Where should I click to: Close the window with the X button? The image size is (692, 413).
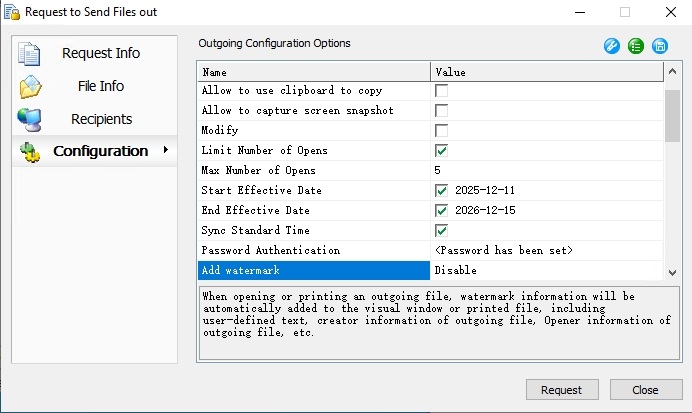671,12
